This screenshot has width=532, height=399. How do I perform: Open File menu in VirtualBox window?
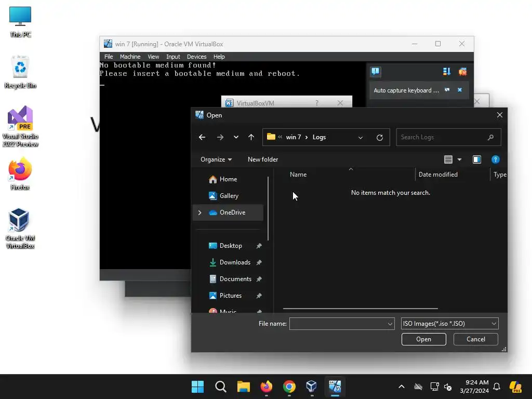109,57
